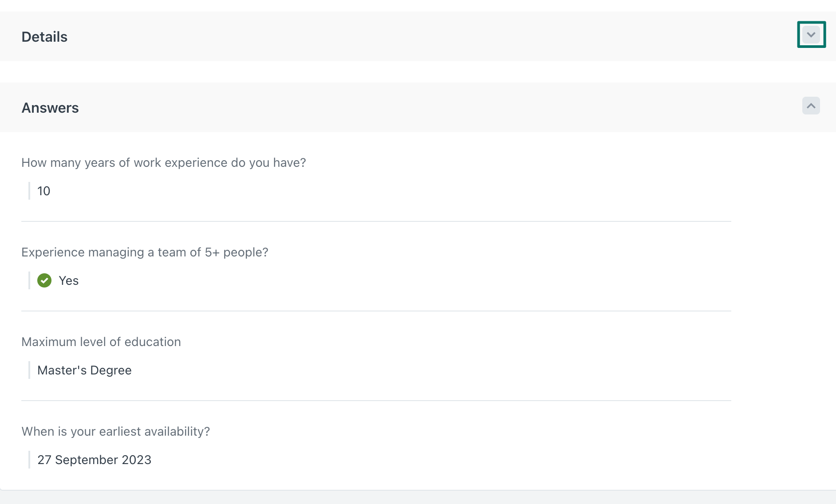The image size is (836, 504).
Task: Select the Details header
Action: click(44, 36)
